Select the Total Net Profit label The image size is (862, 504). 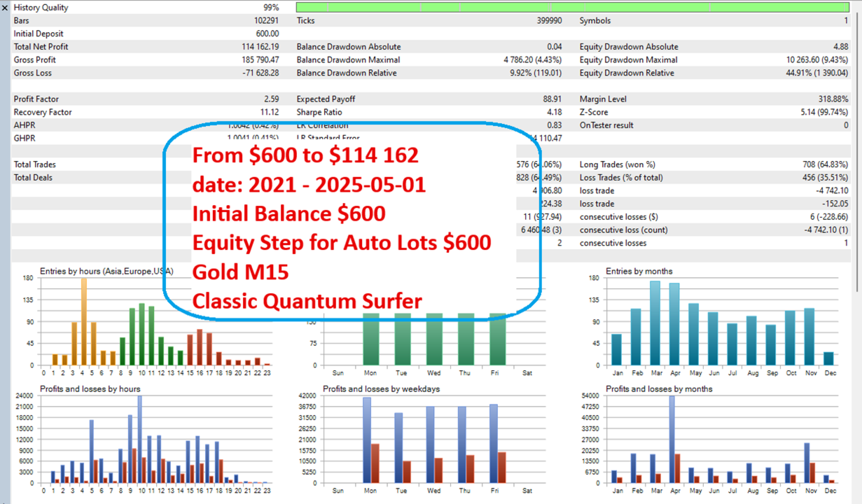coord(41,47)
